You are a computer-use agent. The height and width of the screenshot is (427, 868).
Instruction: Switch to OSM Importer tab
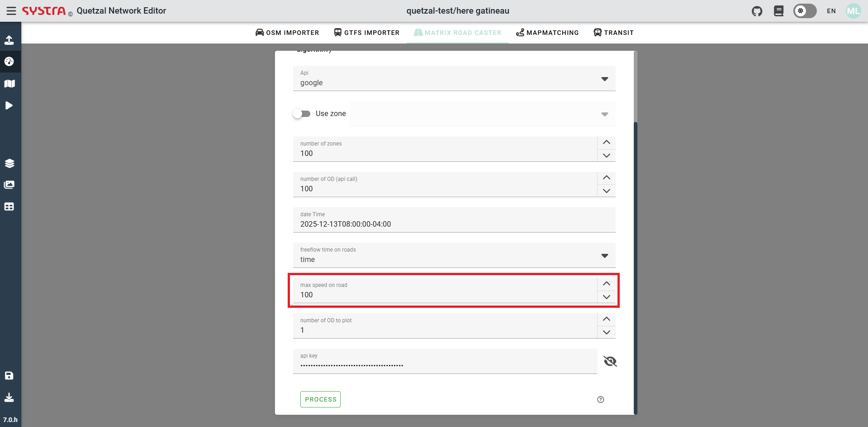(287, 33)
